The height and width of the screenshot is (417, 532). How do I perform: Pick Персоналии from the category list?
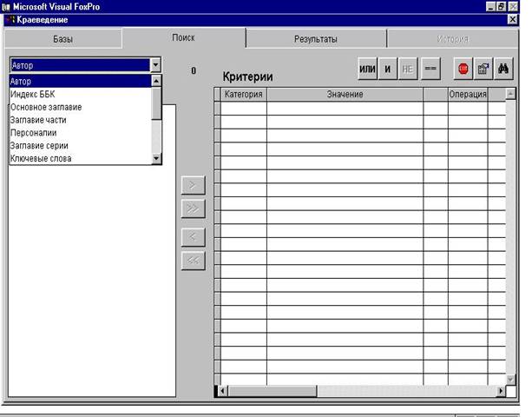coord(33,132)
